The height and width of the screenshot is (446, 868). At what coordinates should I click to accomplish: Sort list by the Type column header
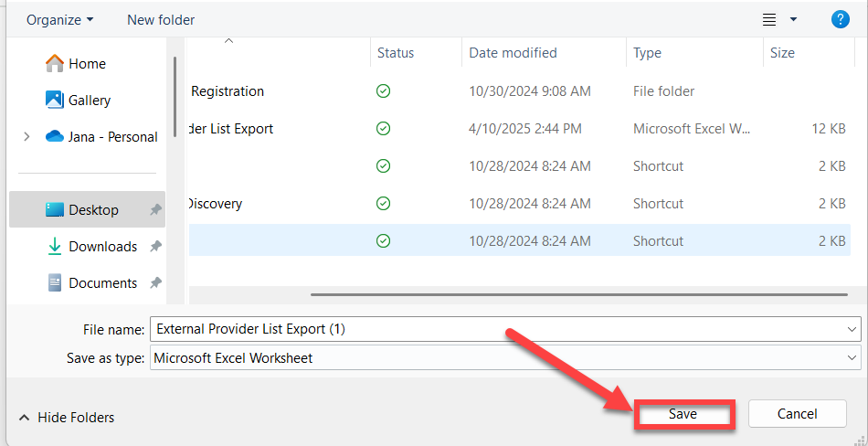coord(647,53)
